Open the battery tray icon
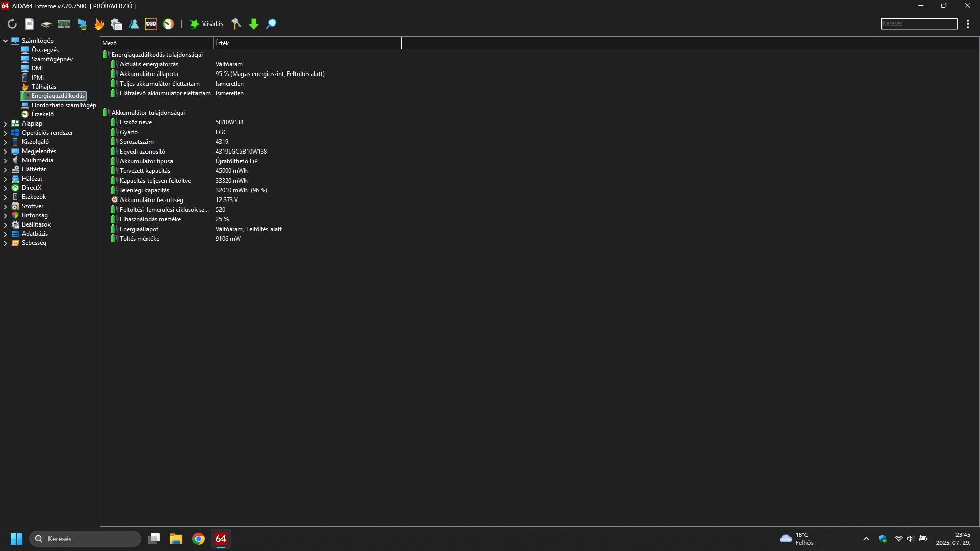The width and height of the screenshot is (980, 551). point(923,539)
